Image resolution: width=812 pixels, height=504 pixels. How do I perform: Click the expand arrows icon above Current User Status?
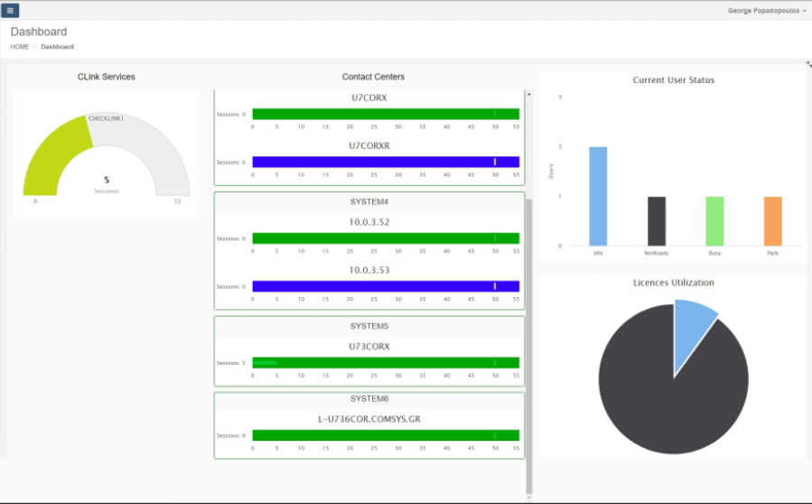807,63
